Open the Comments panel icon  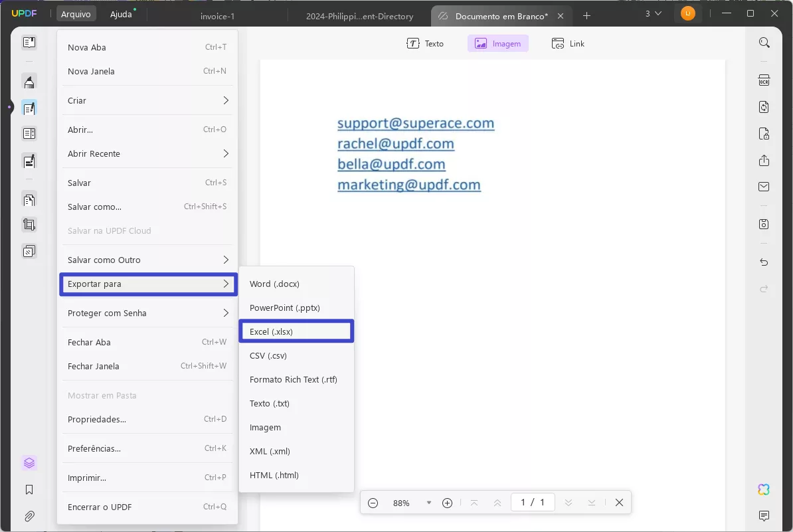(764, 516)
